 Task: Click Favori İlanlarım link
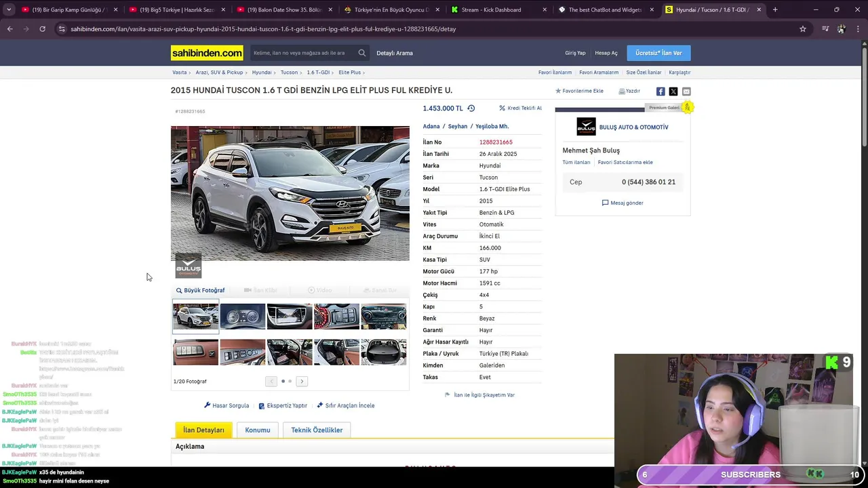(555, 72)
